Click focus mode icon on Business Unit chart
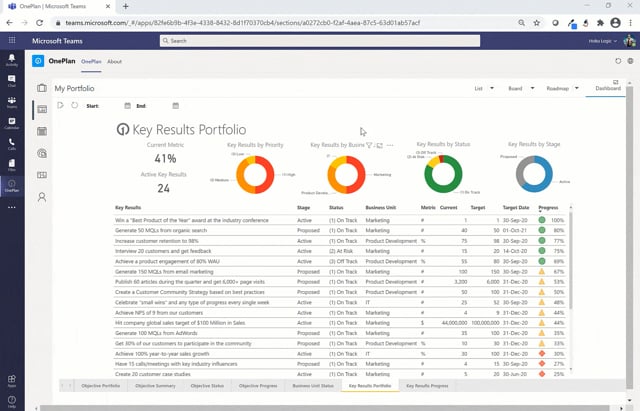Viewport: 640px width, 411px height. [380, 145]
